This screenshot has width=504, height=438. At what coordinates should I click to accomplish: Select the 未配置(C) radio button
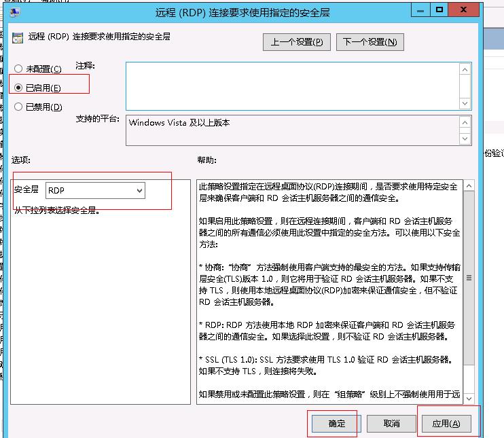click(x=18, y=69)
